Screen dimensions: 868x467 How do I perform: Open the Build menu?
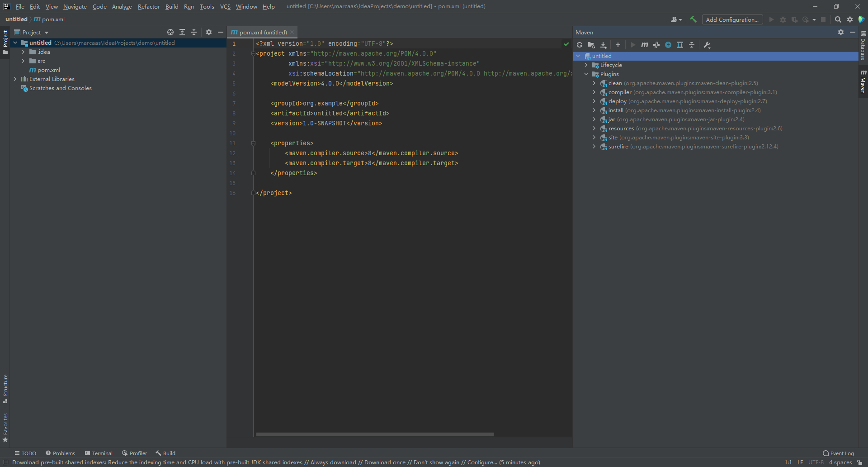point(172,6)
